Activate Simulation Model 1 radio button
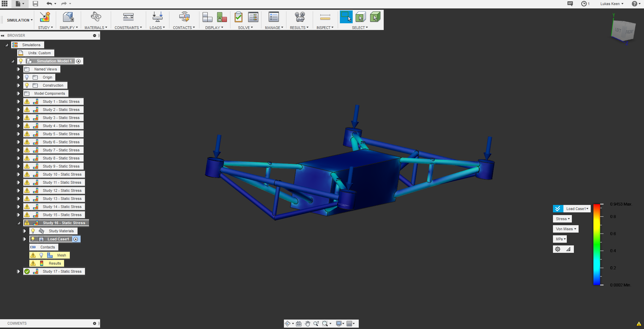Screen dimensions: 644x329 [79, 61]
